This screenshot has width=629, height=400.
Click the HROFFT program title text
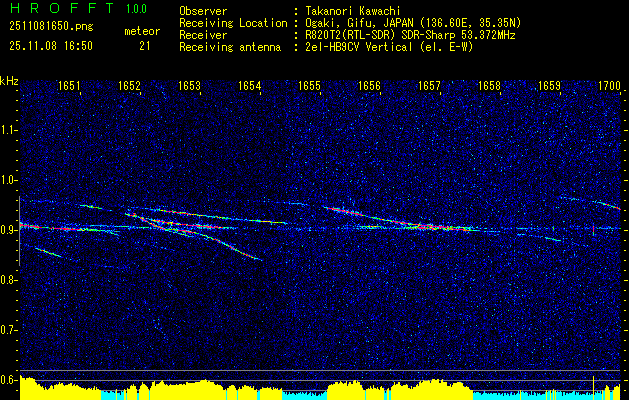(x=62, y=8)
